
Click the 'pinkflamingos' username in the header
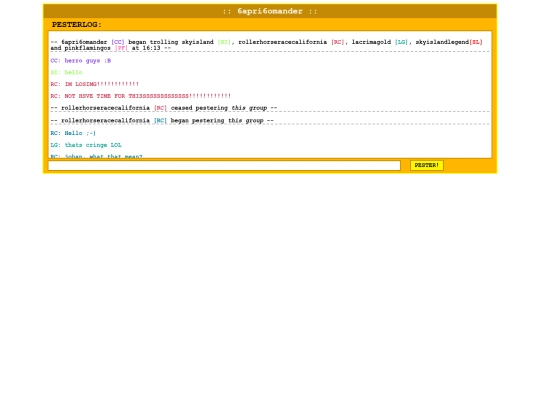(87, 48)
